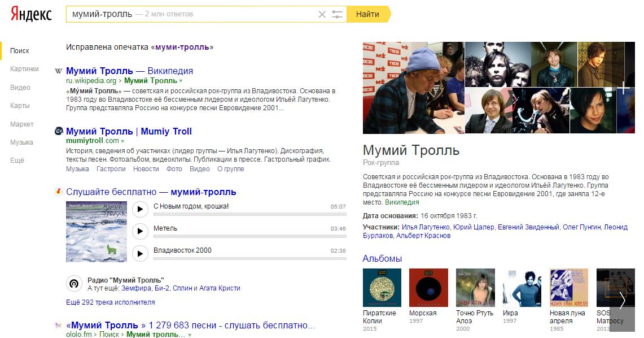Open the Сплин artist link
This screenshot has width=644, height=338.
(182, 288)
